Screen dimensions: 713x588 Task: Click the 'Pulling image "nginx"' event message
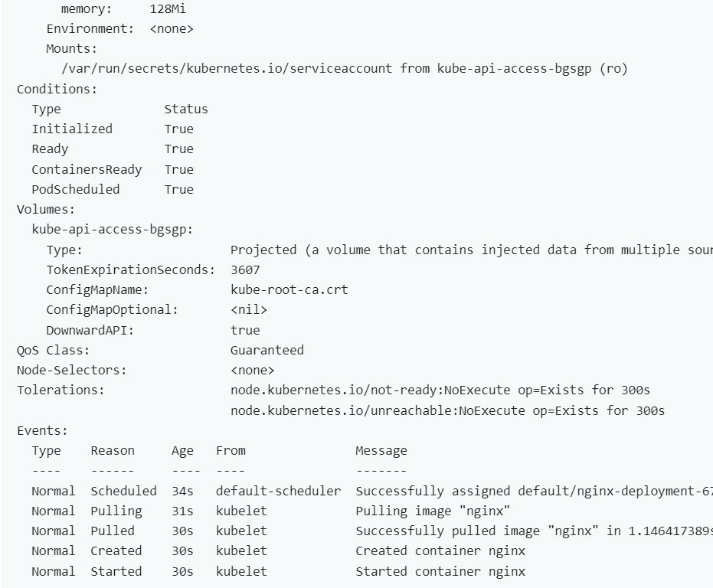(x=433, y=511)
